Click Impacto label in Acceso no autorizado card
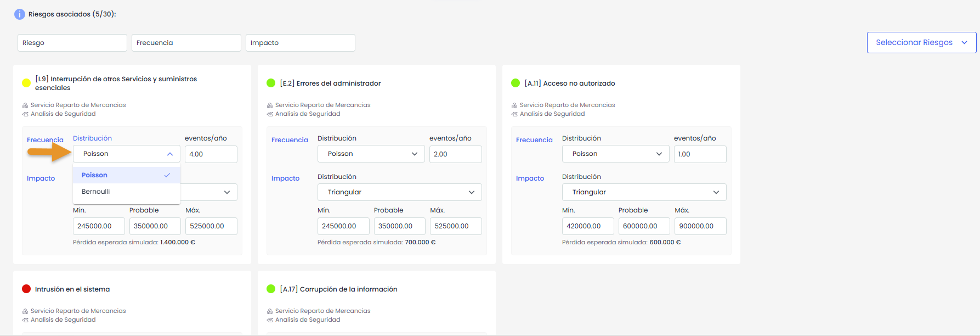 coord(530,178)
